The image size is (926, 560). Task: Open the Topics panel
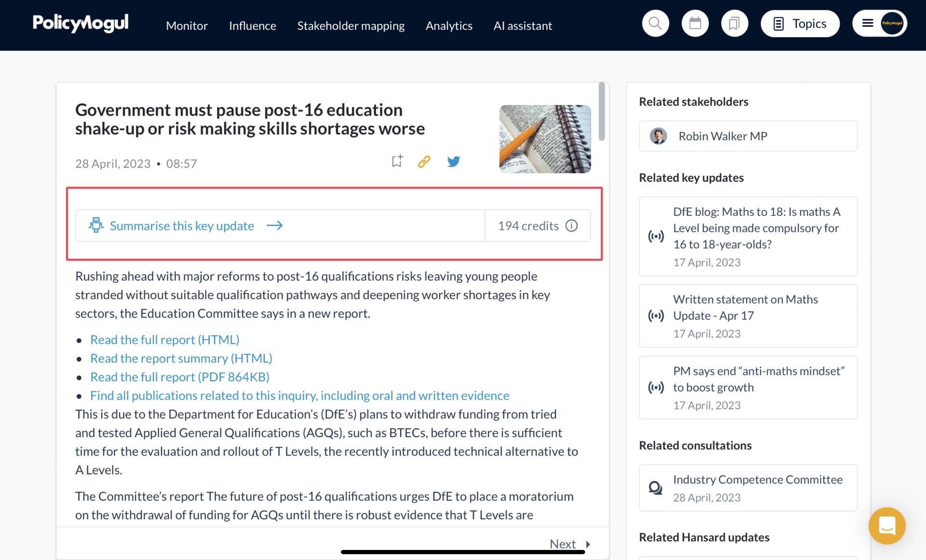pyautogui.click(x=800, y=23)
